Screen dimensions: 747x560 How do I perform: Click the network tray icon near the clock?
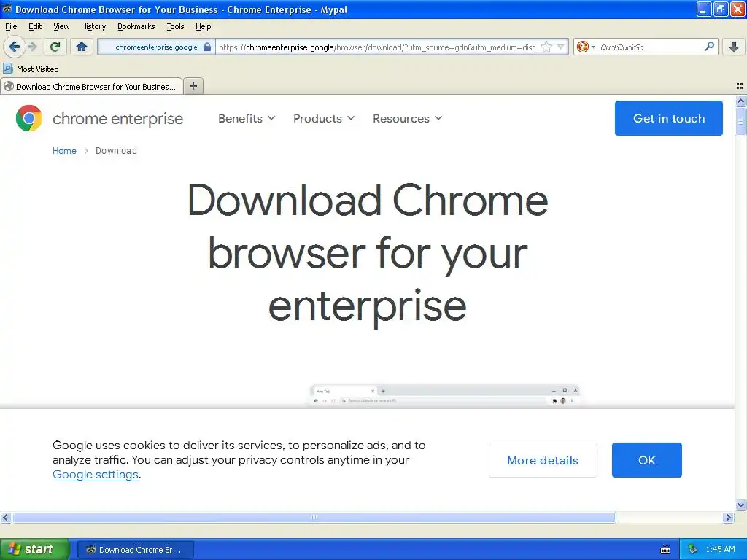click(x=693, y=549)
